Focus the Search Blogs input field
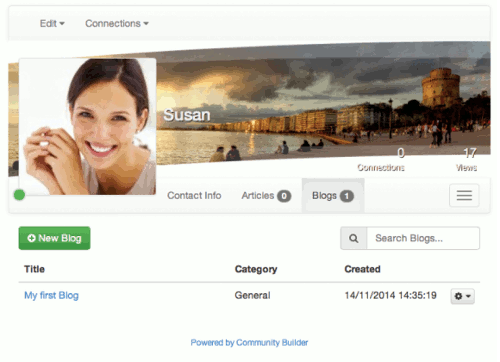The image size is (500, 362). [x=423, y=238]
